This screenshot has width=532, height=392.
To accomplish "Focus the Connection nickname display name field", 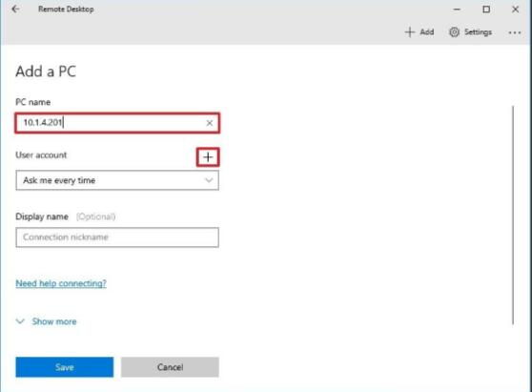I will click(117, 237).
